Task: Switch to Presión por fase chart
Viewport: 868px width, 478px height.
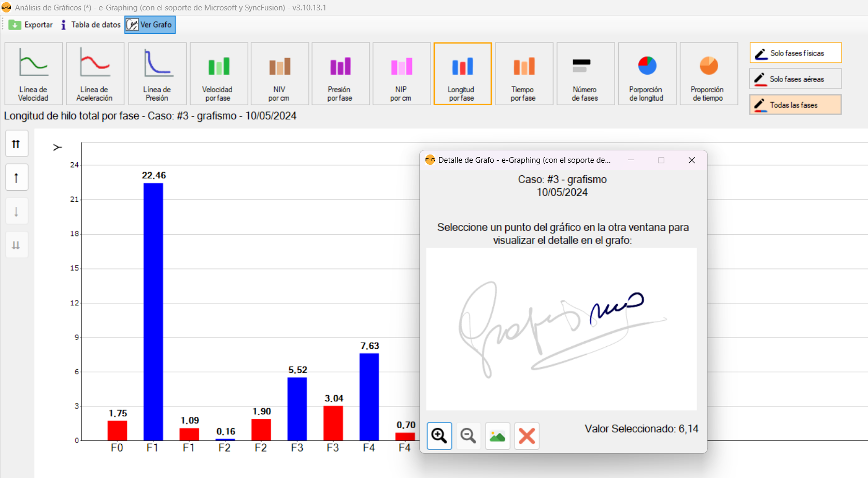Action: (340, 74)
